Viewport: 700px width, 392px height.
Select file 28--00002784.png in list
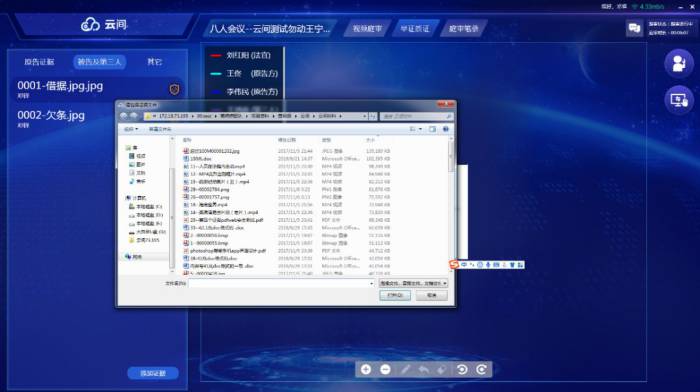tap(206, 189)
